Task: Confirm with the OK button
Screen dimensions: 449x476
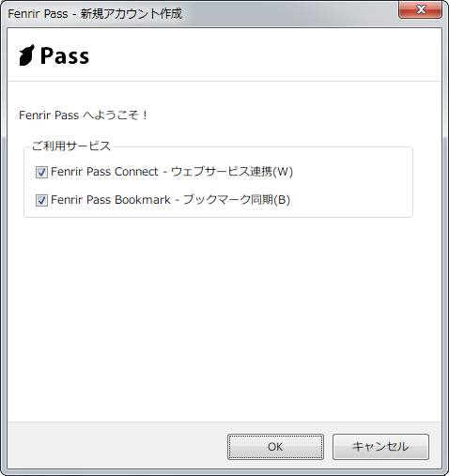Action: click(x=275, y=447)
